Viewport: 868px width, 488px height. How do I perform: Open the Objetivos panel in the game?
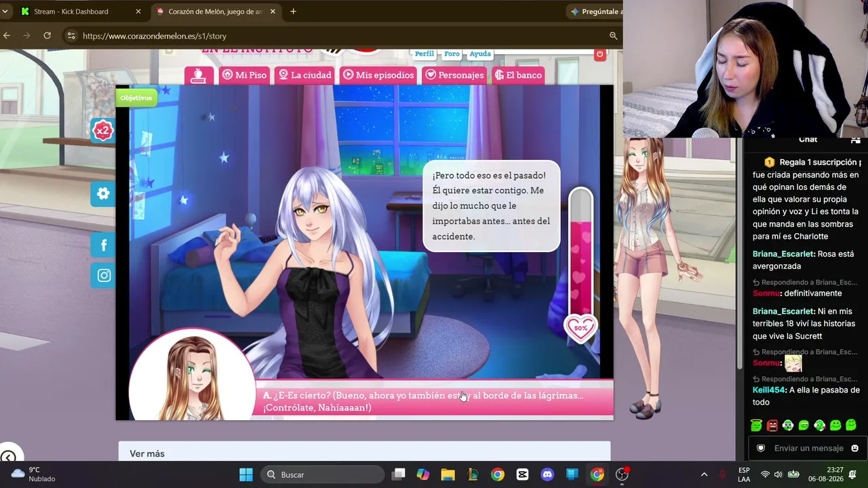pyautogui.click(x=136, y=98)
